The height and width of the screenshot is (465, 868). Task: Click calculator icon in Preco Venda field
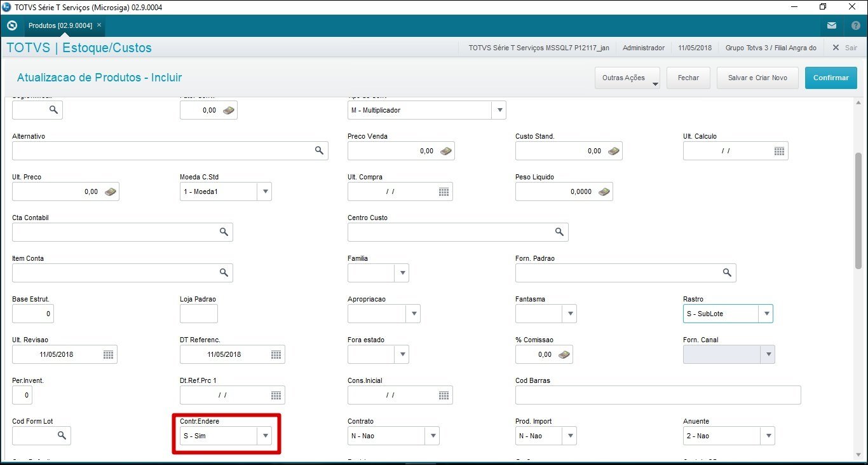click(446, 151)
